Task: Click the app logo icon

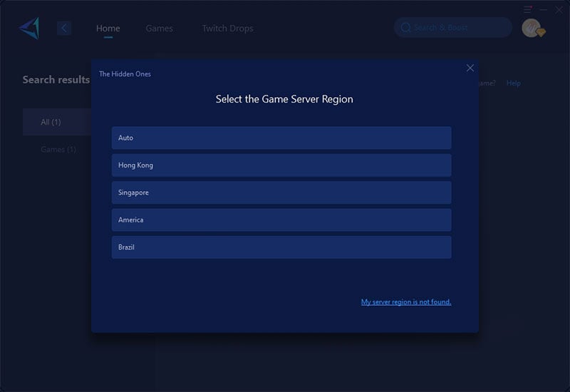Action: 29,28
